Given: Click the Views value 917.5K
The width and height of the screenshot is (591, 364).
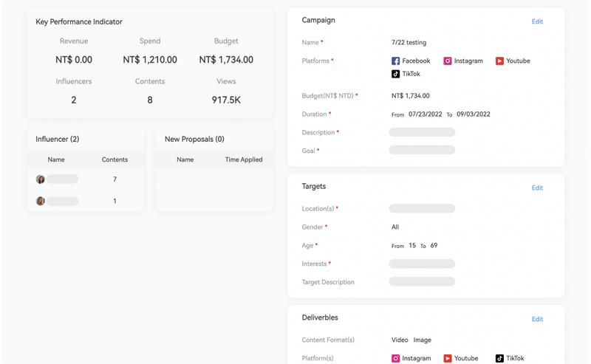Looking at the screenshot, I should click(226, 100).
